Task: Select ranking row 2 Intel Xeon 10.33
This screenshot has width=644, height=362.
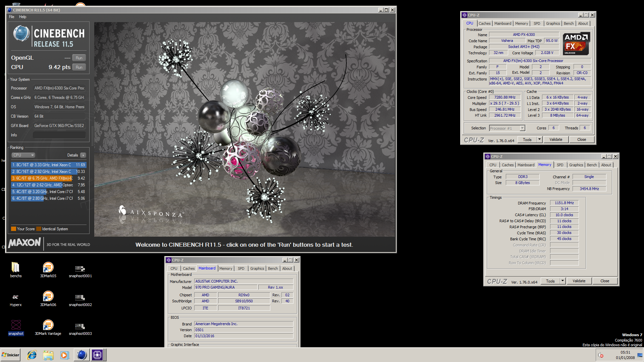Action: (49, 172)
